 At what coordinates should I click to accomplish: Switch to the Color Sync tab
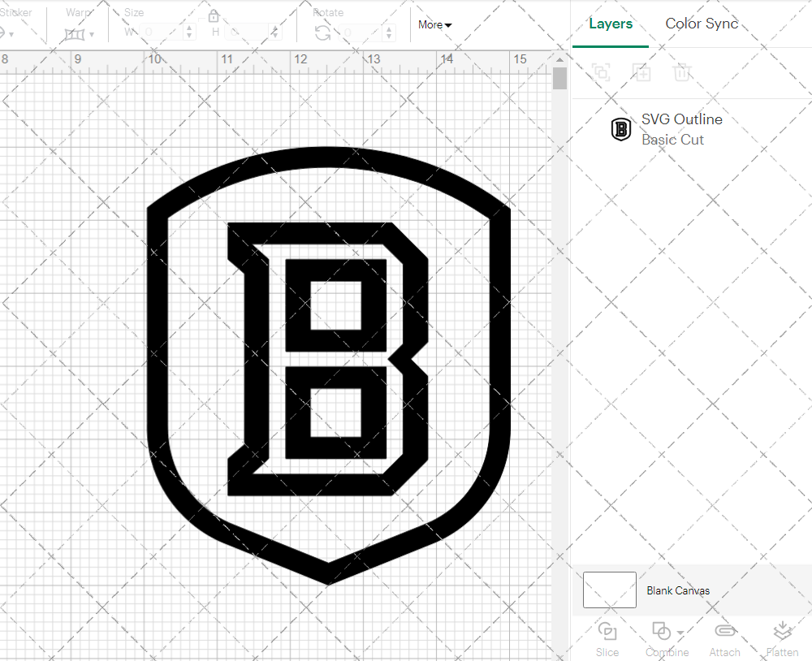[702, 24]
